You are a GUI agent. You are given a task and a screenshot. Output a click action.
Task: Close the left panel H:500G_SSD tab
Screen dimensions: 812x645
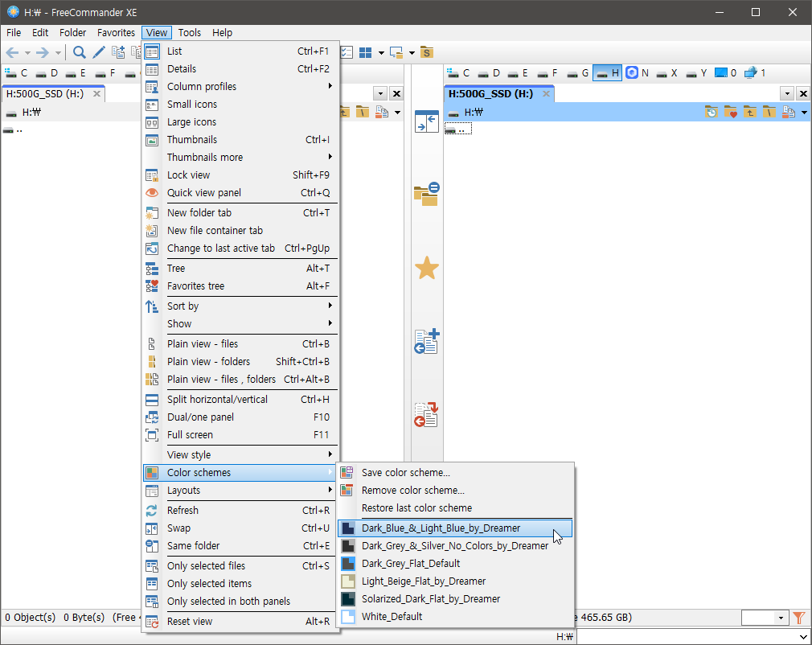[96, 94]
